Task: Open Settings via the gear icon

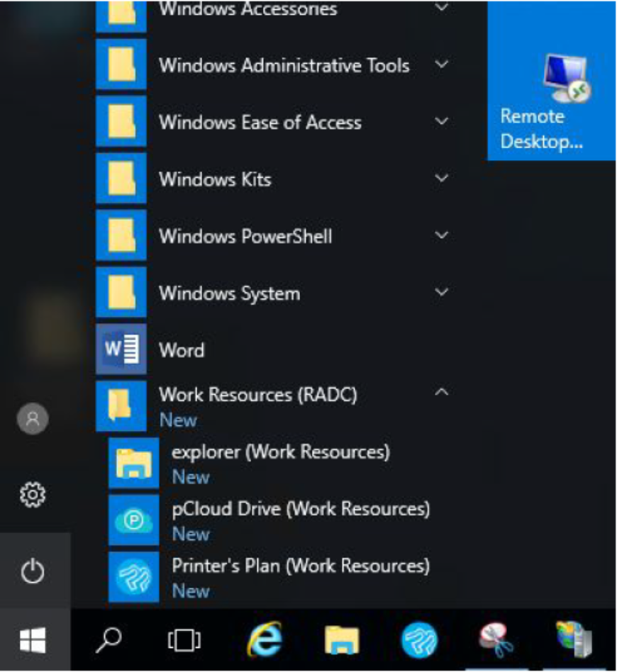Action: (x=33, y=495)
